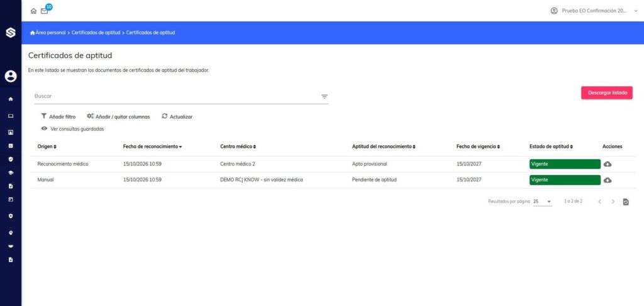Click DEMO RCJ KNOW - sin validez médica
The width and height of the screenshot is (644, 306).
click(262, 179)
